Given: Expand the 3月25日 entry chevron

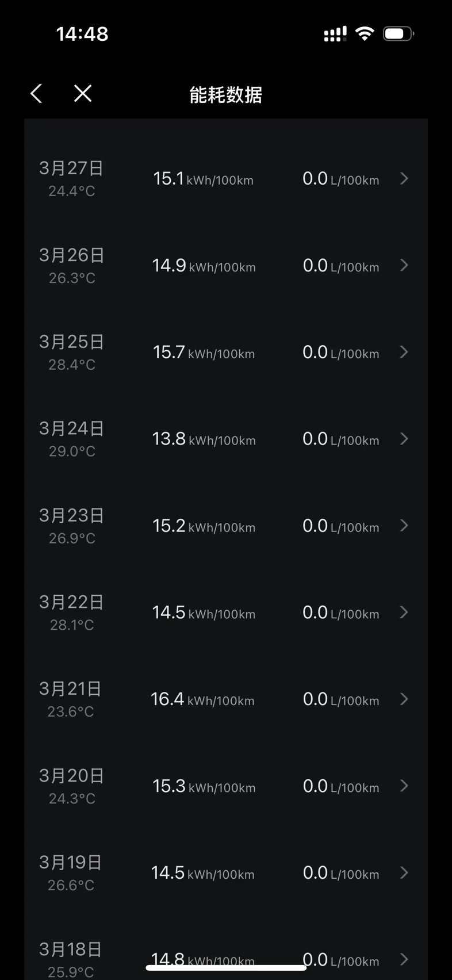Looking at the screenshot, I should pyautogui.click(x=404, y=352).
